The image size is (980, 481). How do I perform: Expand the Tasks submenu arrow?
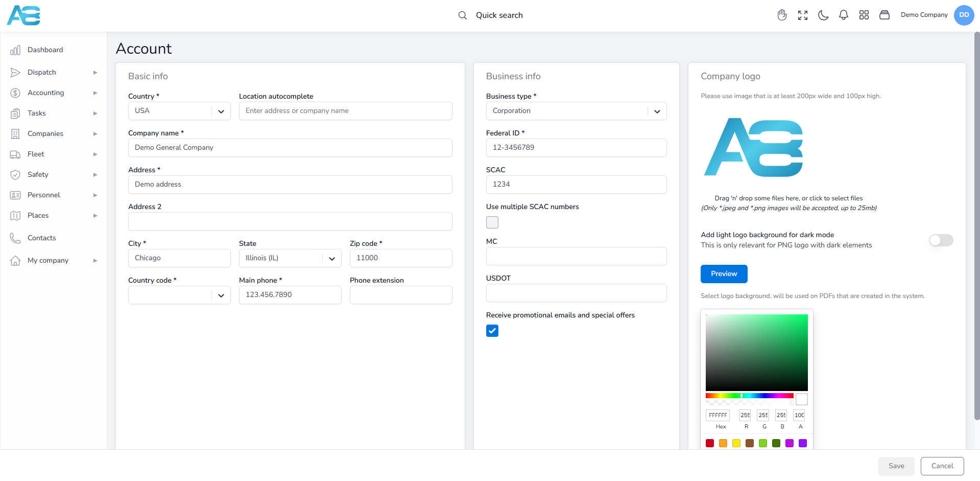(x=95, y=113)
